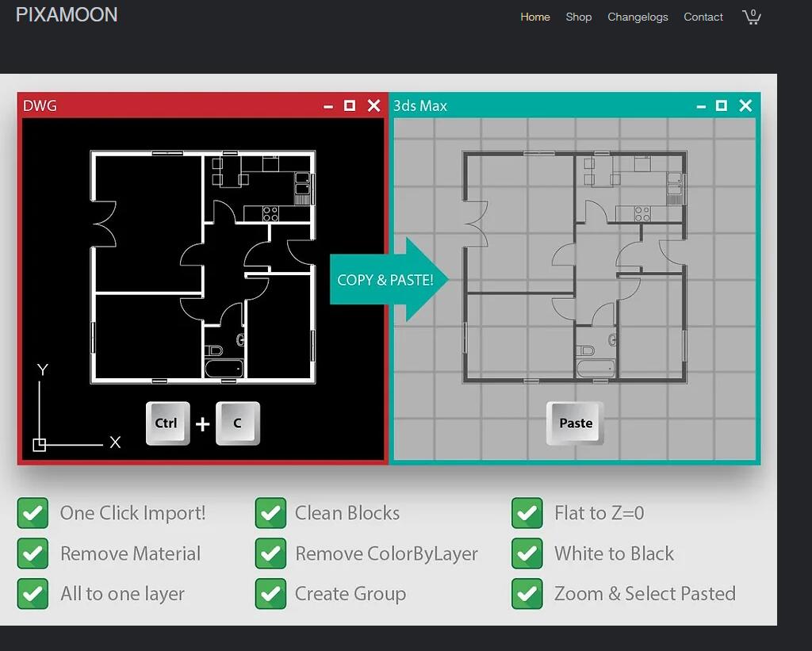Image resolution: width=812 pixels, height=651 pixels.
Task: Click the COPY & PASTE! arrow
Action: (x=389, y=280)
